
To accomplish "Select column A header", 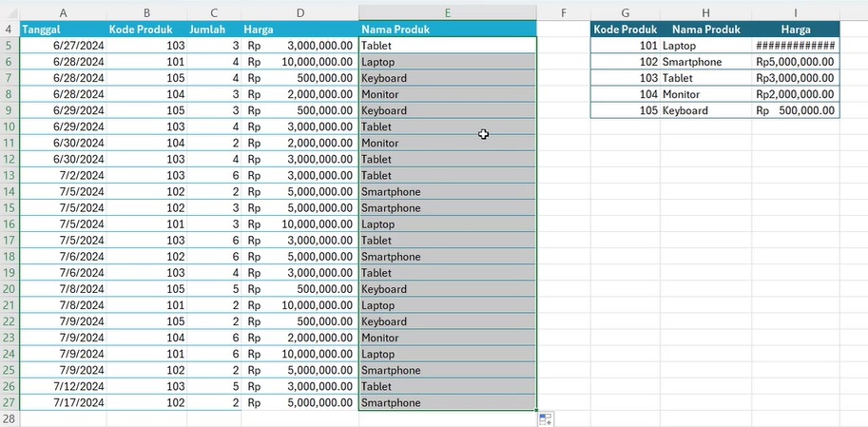I will (x=63, y=12).
